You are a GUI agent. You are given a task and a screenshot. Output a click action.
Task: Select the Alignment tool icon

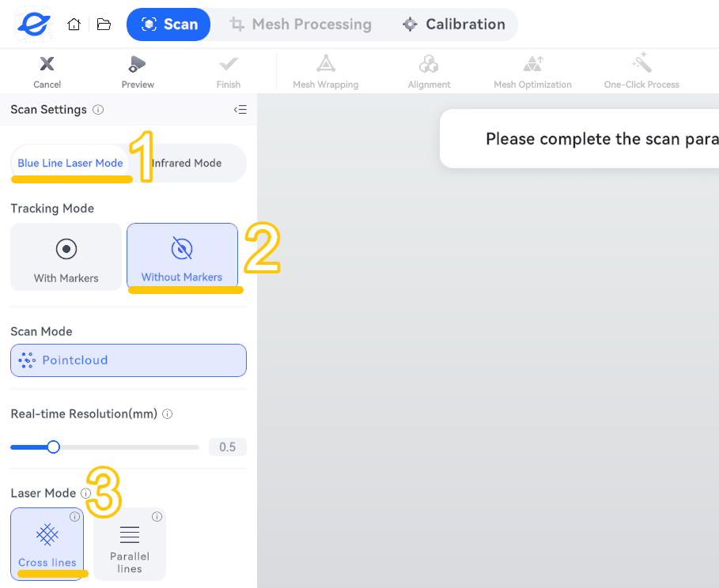(429, 64)
